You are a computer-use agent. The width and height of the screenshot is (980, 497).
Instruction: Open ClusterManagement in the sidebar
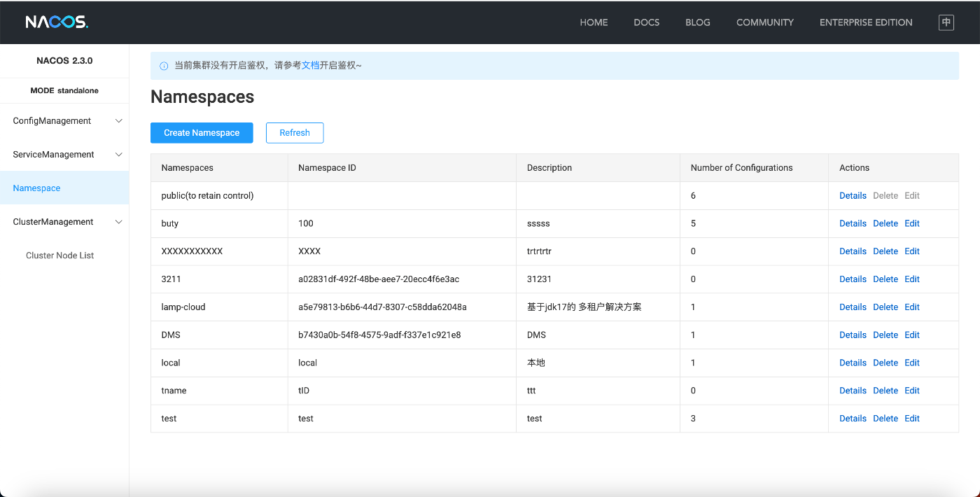[53, 222]
